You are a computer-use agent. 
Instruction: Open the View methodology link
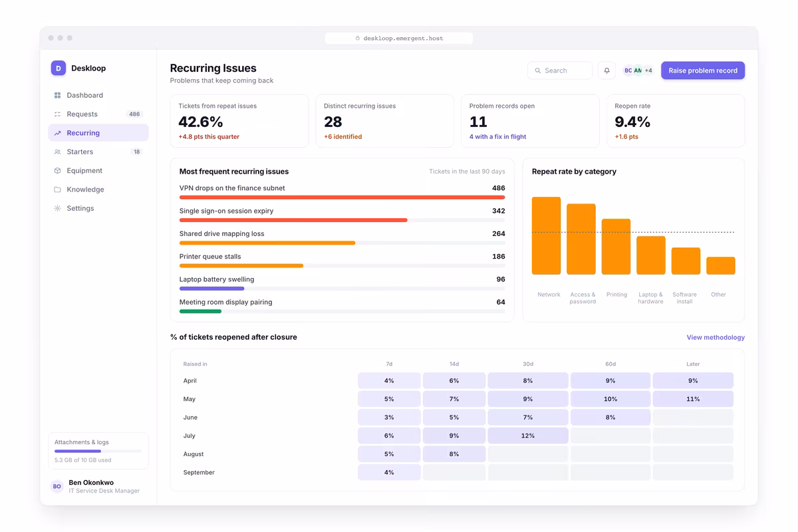(x=716, y=338)
